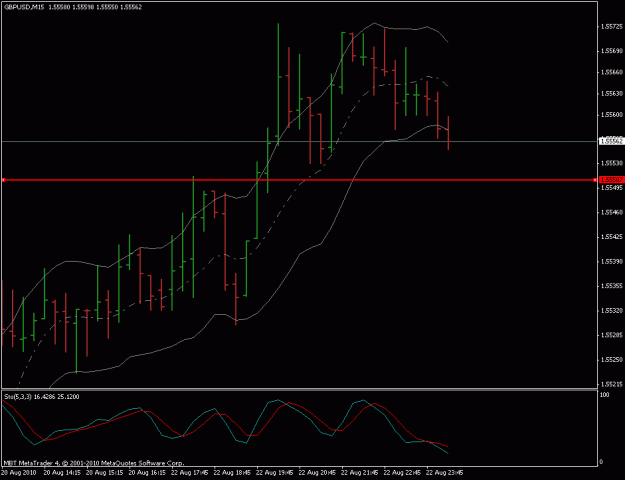Click the 1.55530 price axis label

click(x=611, y=163)
